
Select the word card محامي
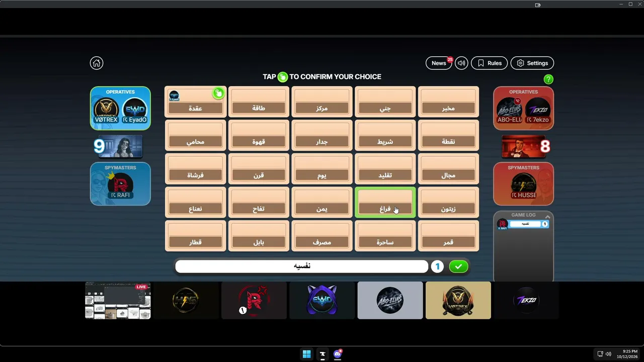195,135
